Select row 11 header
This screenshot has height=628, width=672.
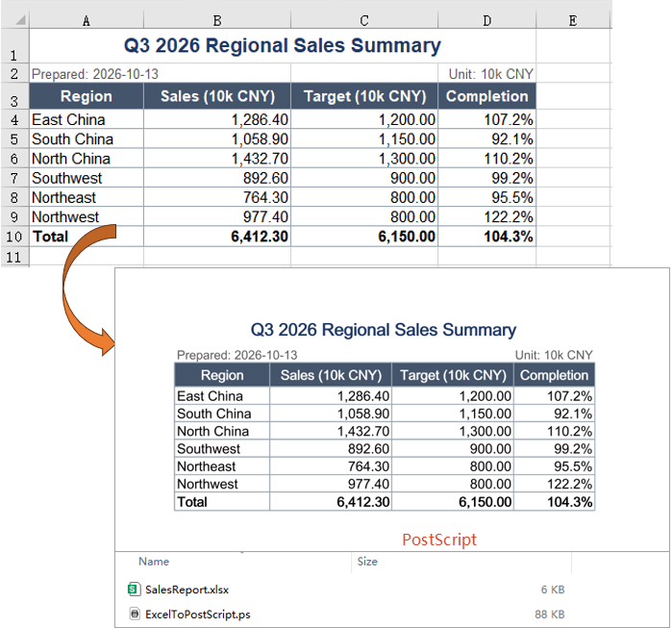(14, 257)
